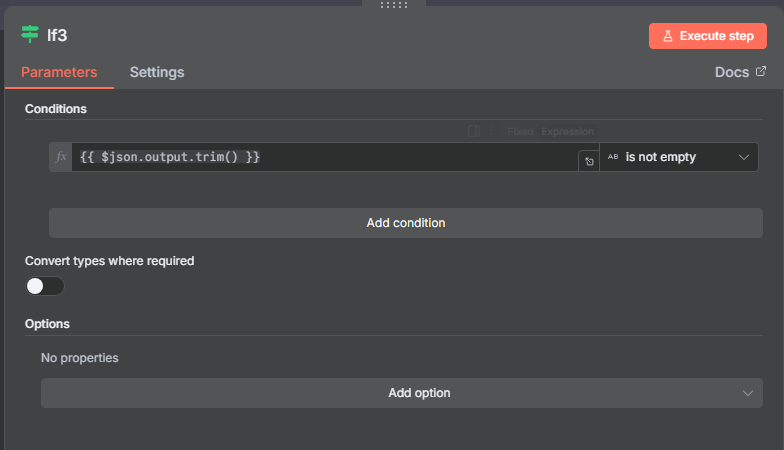The width and height of the screenshot is (784, 450).
Task: Click the Add condition button
Action: 406,223
